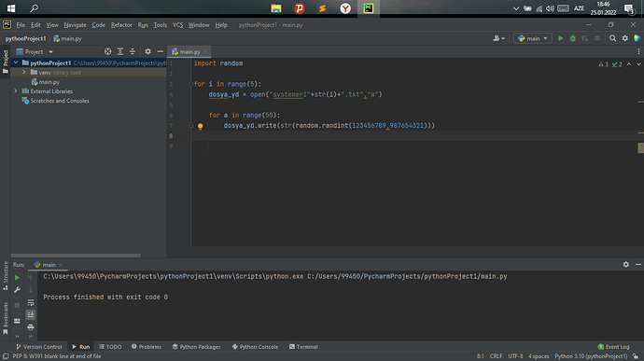
Task: Run the main configuration with green play icon
Action: click(560, 38)
